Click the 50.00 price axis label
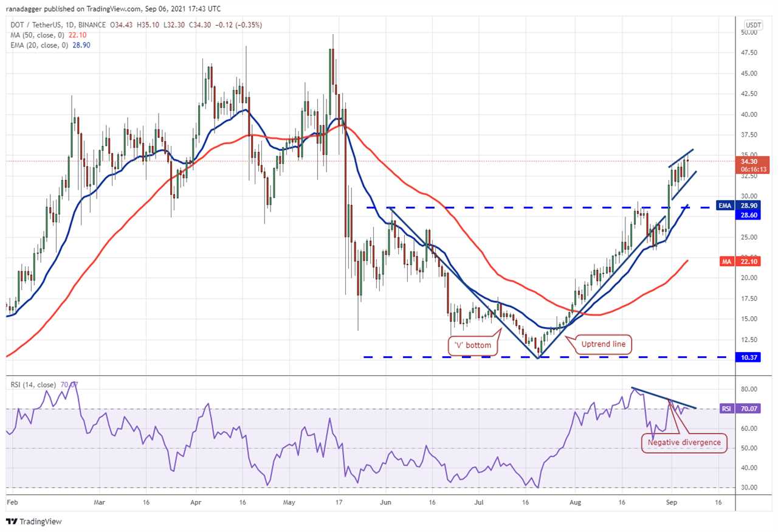The height and width of the screenshot is (532, 778). 749,32
